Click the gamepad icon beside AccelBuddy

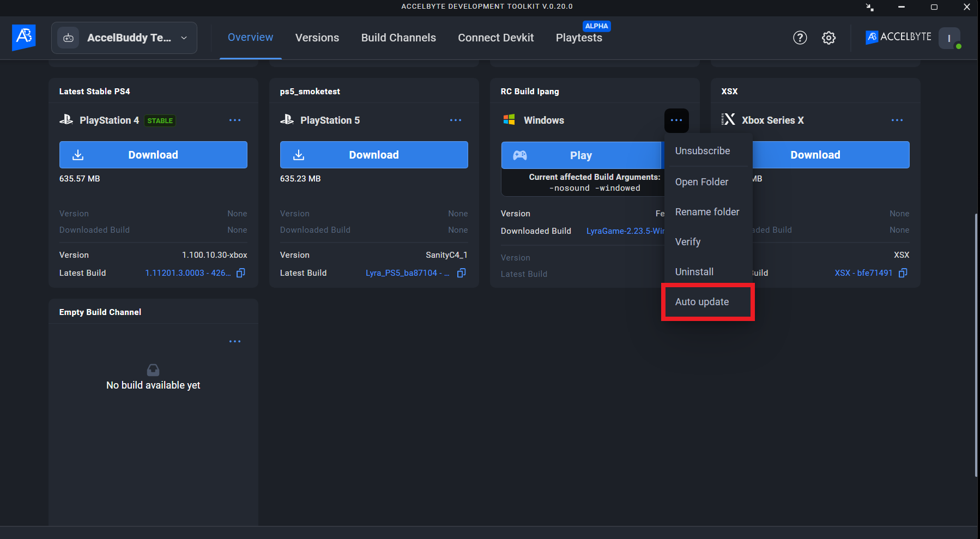click(x=68, y=38)
